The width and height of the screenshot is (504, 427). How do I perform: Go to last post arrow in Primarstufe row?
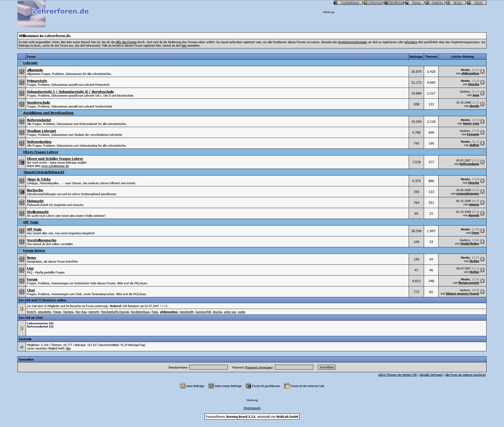[x=482, y=83]
